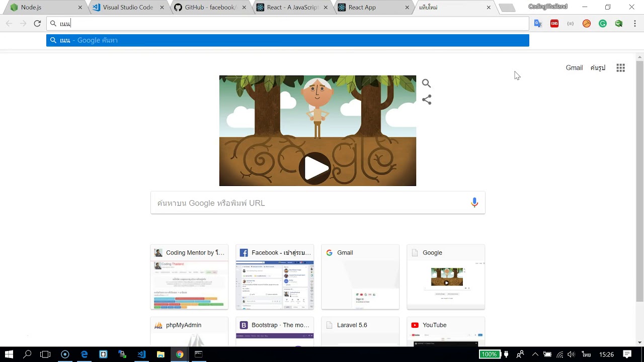Click the browser back arrow
The width and height of the screenshot is (644, 362).
(x=9, y=24)
